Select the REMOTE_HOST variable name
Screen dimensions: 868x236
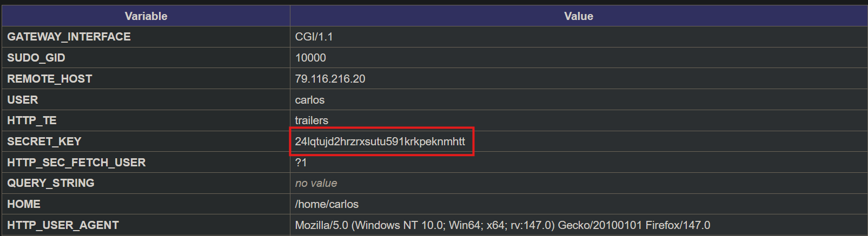pos(50,79)
